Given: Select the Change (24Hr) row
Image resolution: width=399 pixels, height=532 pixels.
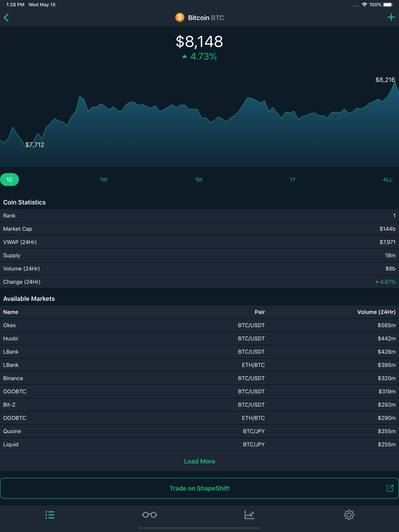Looking at the screenshot, I should tap(199, 282).
